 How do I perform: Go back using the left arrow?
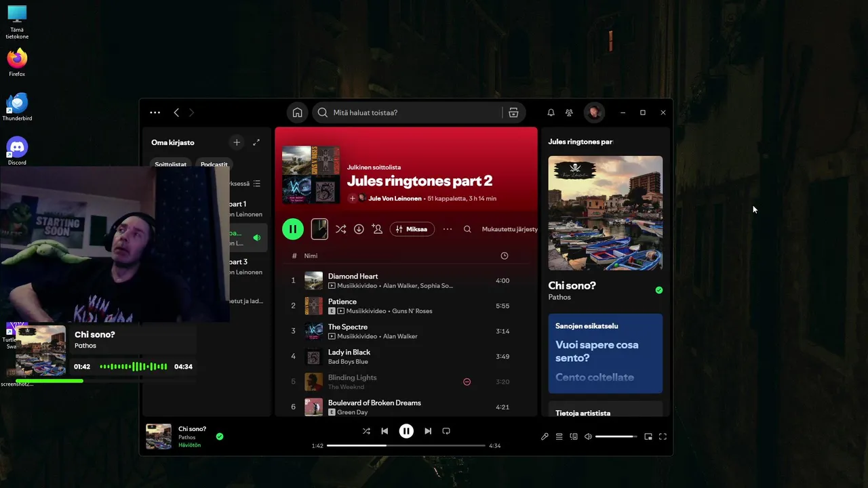(x=176, y=113)
